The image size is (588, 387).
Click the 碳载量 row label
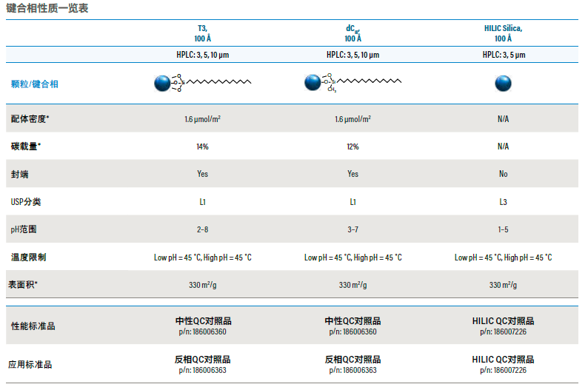tap(25, 146)
